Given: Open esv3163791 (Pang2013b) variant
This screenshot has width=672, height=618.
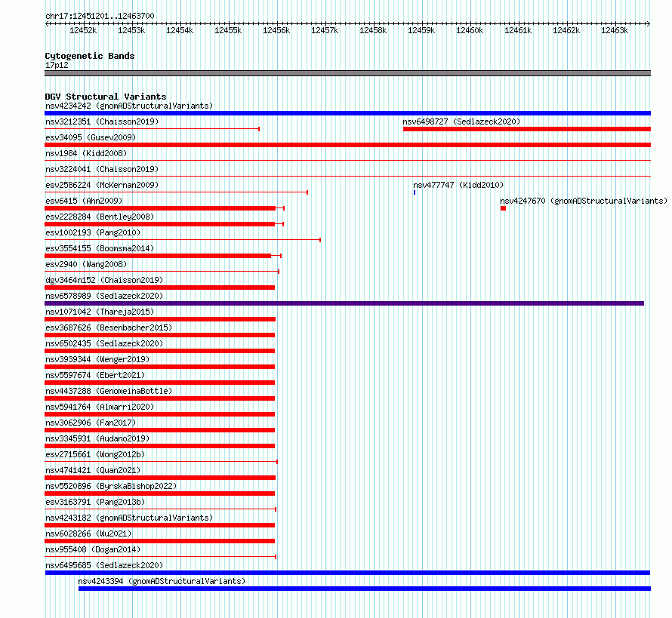Looking at the screenshot, I should pos(95,502).
